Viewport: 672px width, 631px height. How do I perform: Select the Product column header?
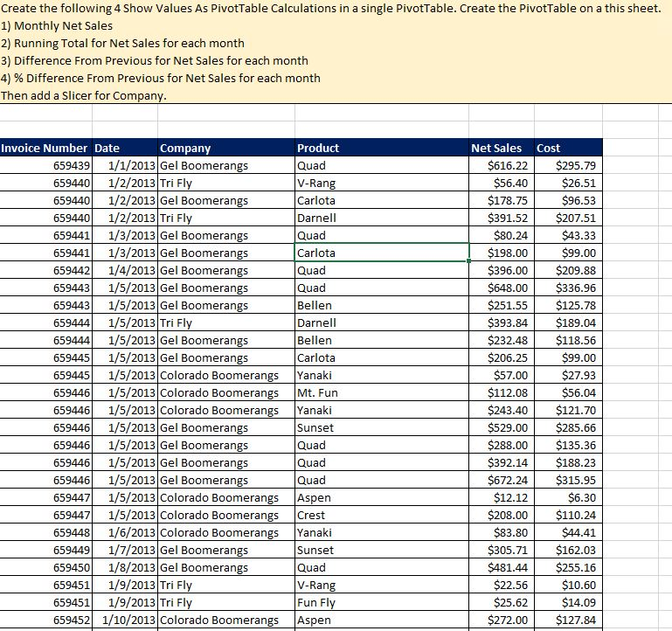(382, 148)
